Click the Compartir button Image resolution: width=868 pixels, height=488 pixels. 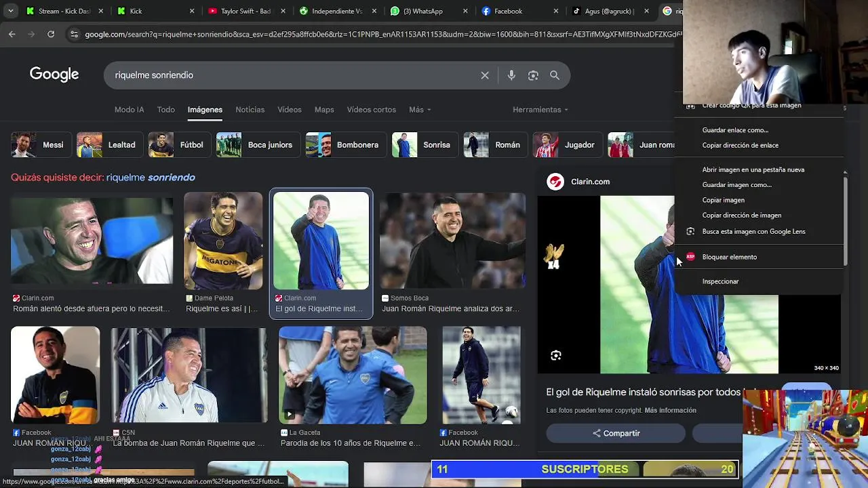coord(616,434)
